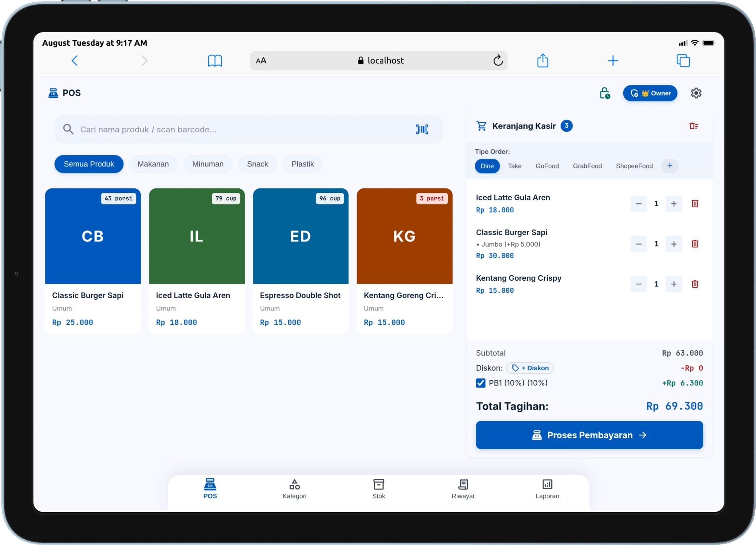The image size is (756, 545).
Task: Filter products by Plastik
Action: (x=302, y=164)
